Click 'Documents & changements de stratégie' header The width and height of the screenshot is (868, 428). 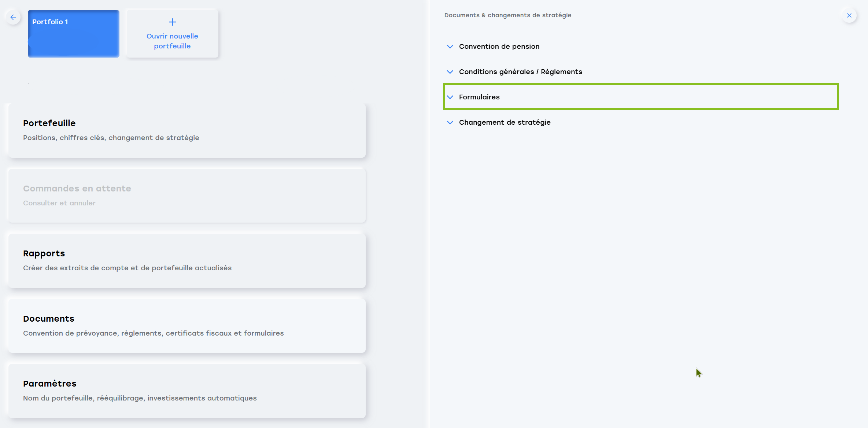(507, 15)
